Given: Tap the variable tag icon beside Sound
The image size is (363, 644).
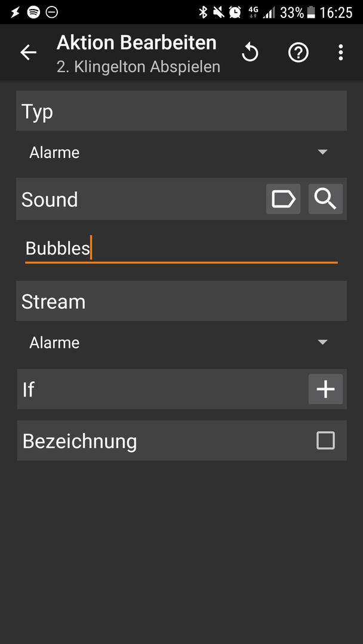Looking at the screenshot, I should pos(283,199).
